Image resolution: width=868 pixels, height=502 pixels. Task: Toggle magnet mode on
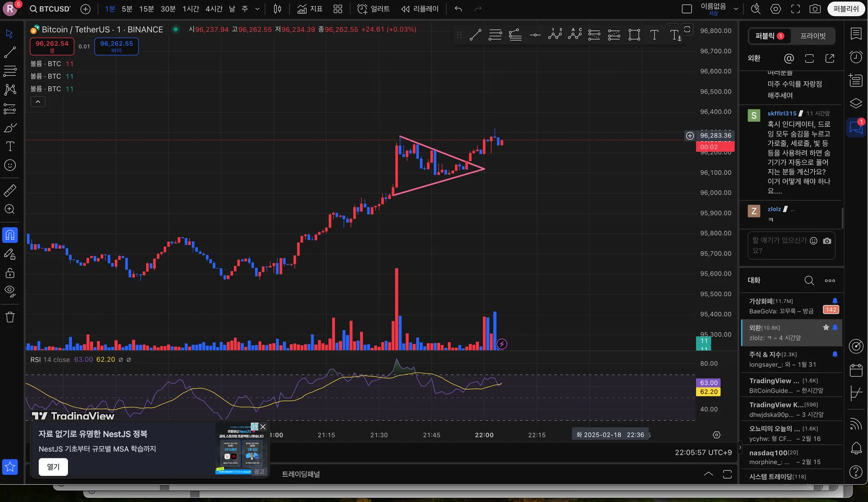click(10, 235)
